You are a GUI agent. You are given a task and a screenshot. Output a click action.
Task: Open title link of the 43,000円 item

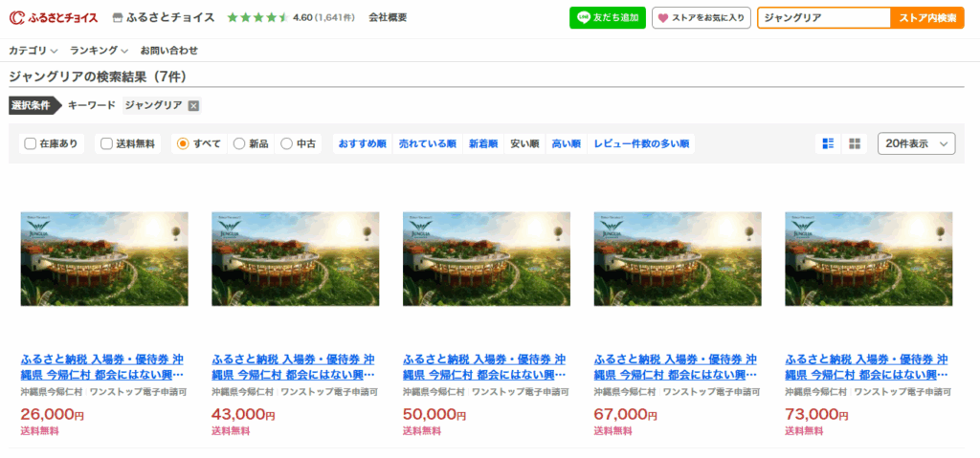click(x=294, y=367)
